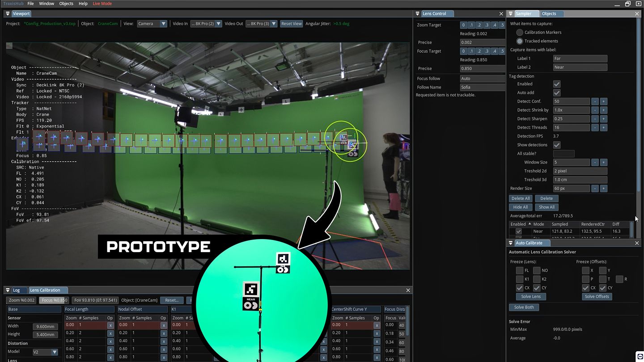Set Focus Target preset to .4
This screenshot has width=644, height=362.
coord(495,51)
